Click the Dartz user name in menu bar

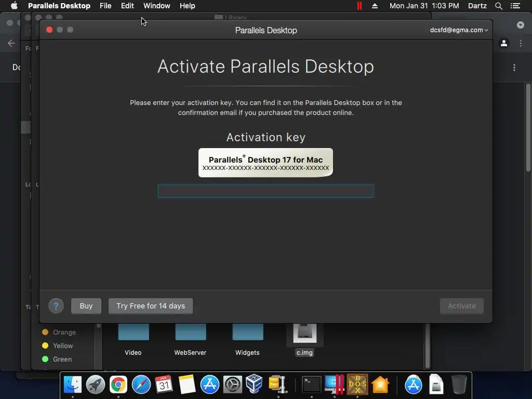[x=477, y=6]
